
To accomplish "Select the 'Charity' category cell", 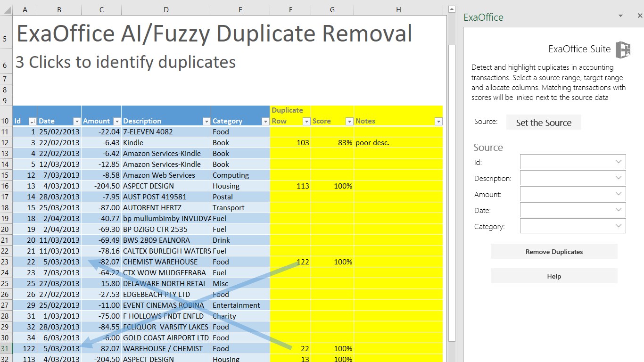I will pyautogui.click(x=240, y=316).
